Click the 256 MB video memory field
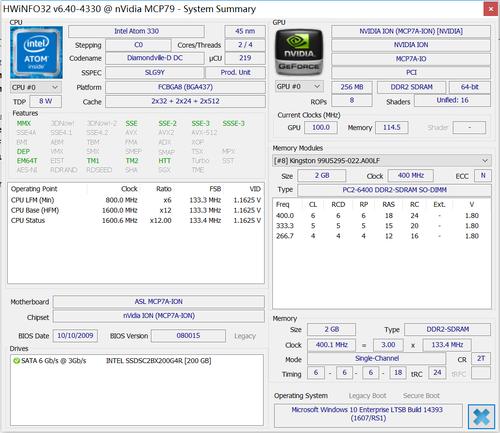Screen dimensions: 500x433 pyautogui.click(x=352, y=87)
